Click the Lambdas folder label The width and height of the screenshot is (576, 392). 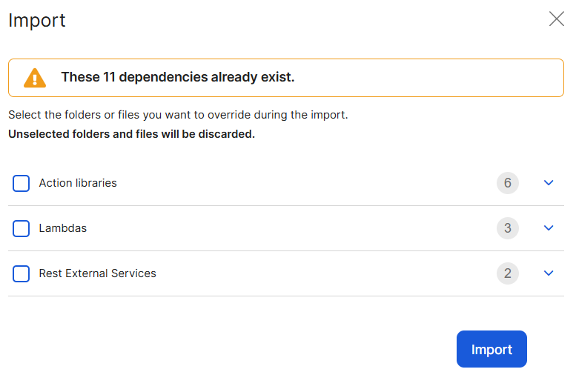point(63,228)
